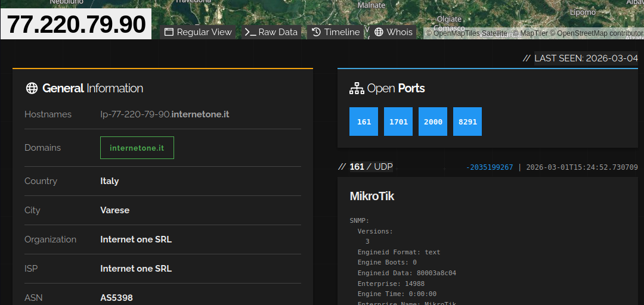Image resolution: width=644 pixels, height=305 pixels.
Task: Click the MikroTik product heading
Action: click(x=371, y=196)
